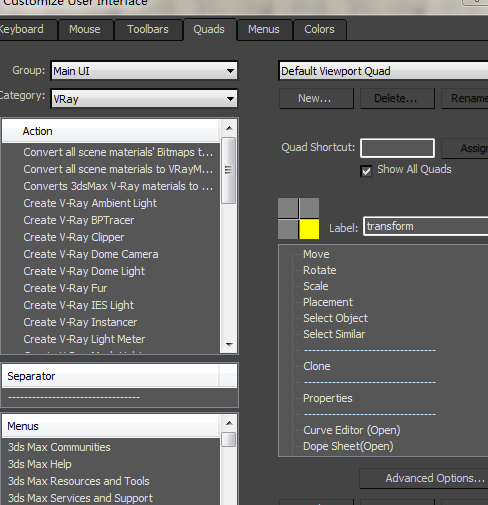The height and width of the screenshot is (505, 488).
Task: Open the Default Viewport Quad dropdown
Action: [383, 71]
